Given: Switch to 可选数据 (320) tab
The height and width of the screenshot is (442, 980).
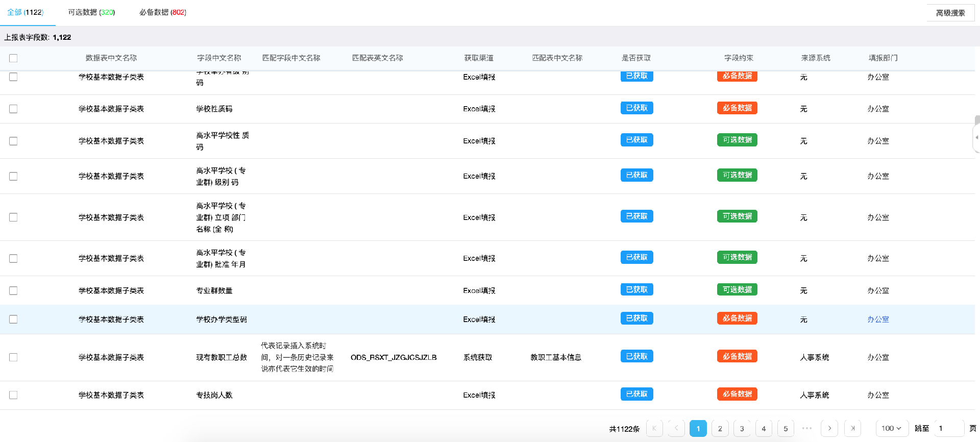Looking at the screenshot, I should (x=91, y=12).
